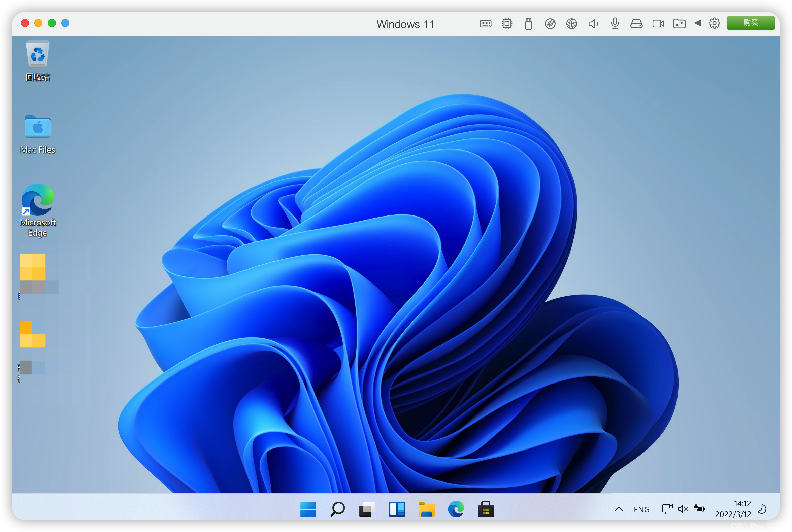Select the Microsoft Edge desktop shortcut
The width and height of the screenshot is (792, 532).
38,210
